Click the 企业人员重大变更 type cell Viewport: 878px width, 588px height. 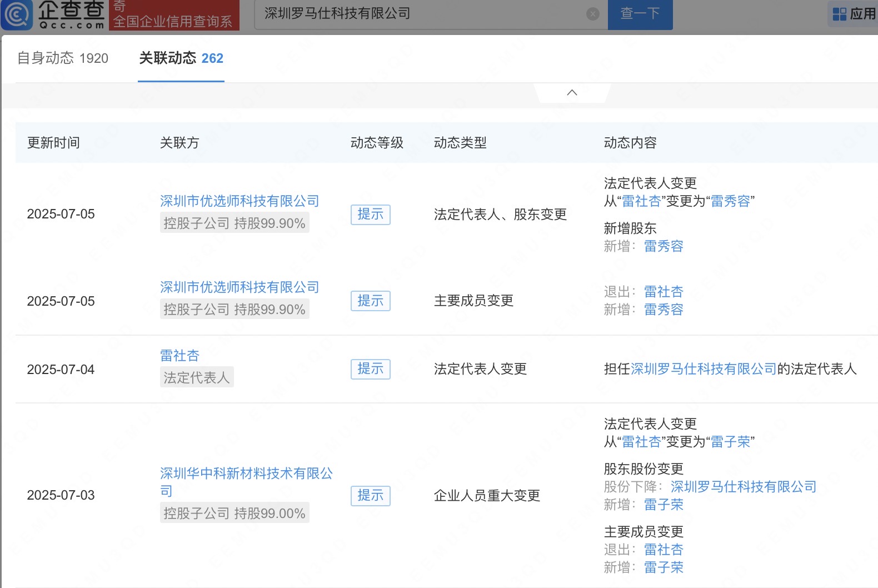pos(487,495)
